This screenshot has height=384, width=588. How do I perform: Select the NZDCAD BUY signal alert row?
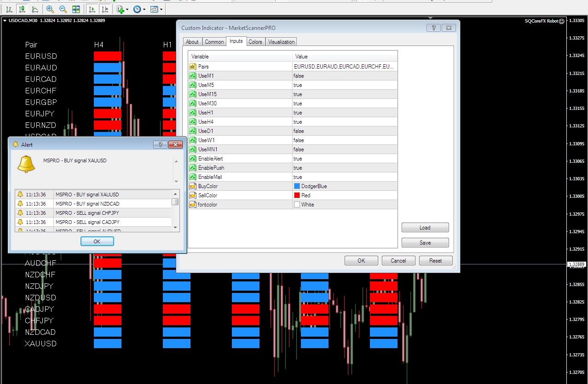(87, 204)
